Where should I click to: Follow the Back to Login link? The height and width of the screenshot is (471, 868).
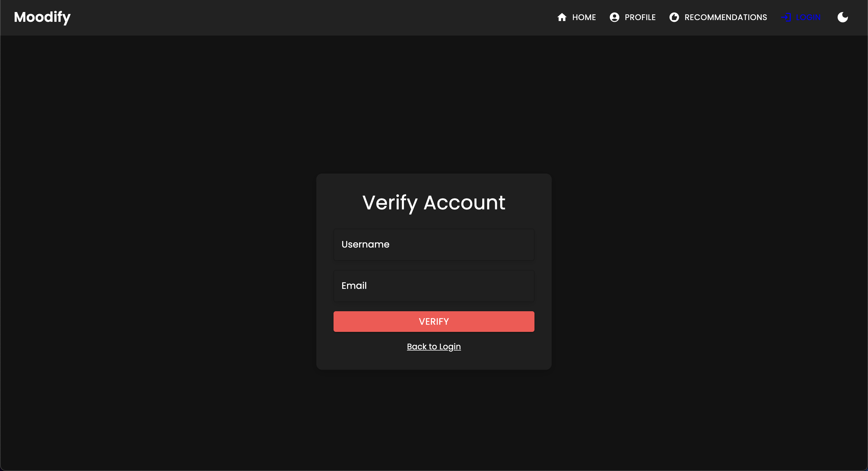(x=434, y=347)
